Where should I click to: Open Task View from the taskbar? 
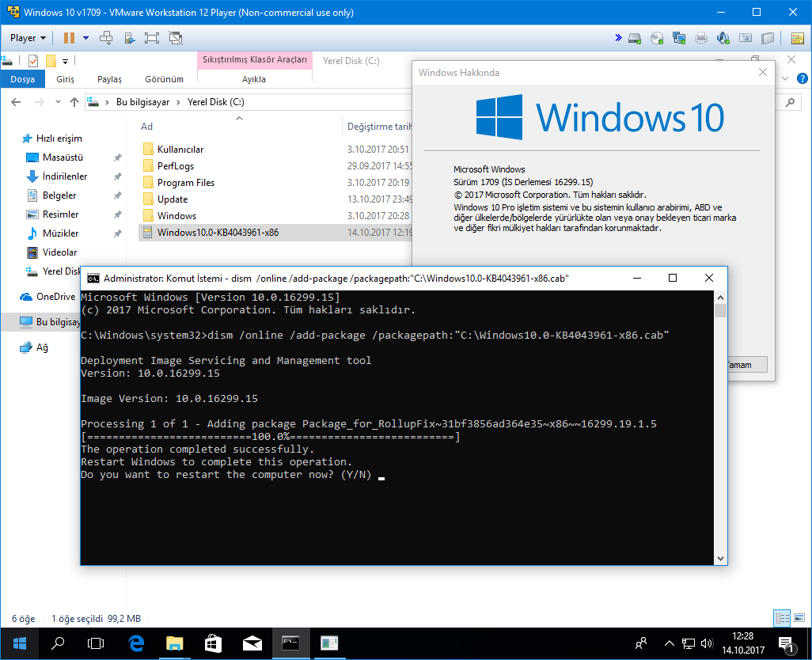(96, 643)
